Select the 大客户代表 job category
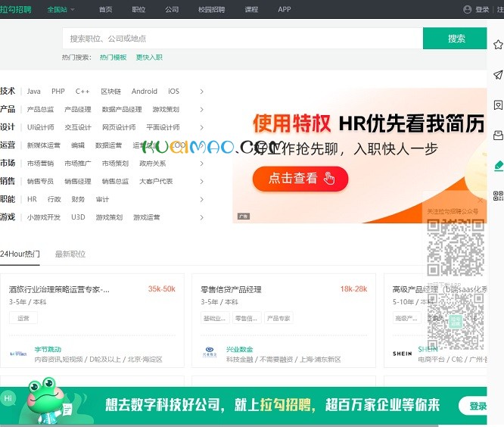The image size is (504, 427). [156, 182]
